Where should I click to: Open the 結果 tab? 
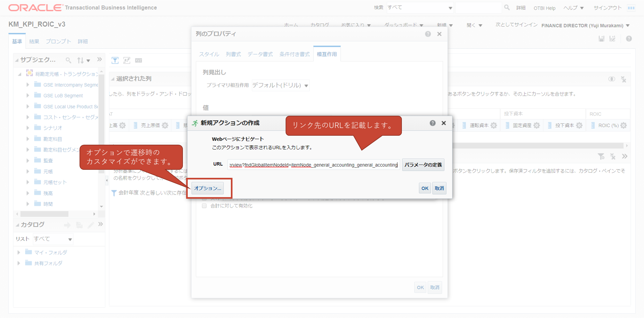(x=34, y=41)
